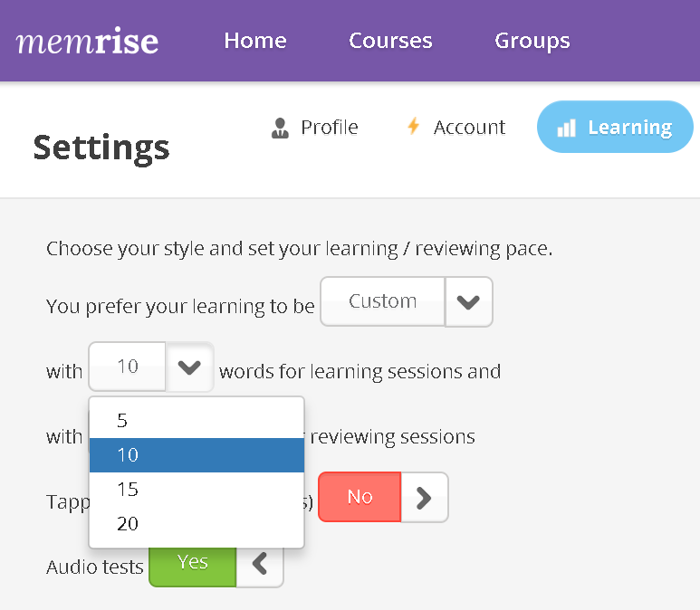Click right chevron beside the No toggle

pyautogui.click(x=425, y=498)
